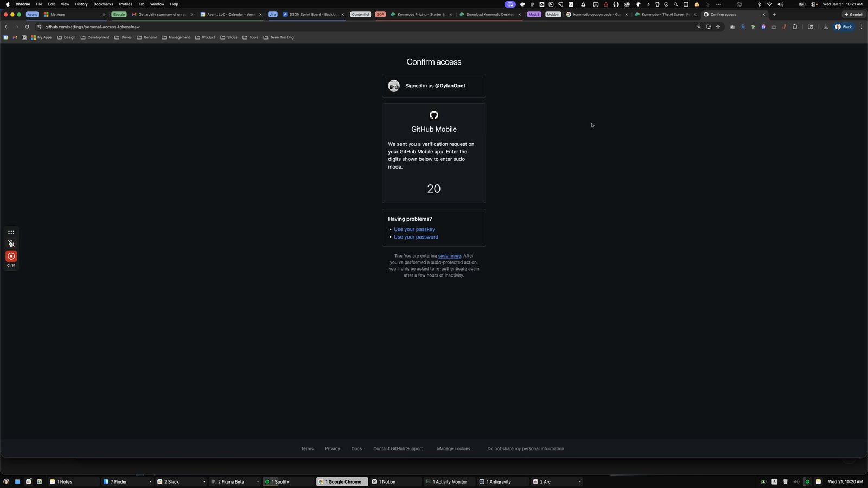Click the Gemini button in Chrome
Viewport: 868px width, 488px height.
[853, 15]
